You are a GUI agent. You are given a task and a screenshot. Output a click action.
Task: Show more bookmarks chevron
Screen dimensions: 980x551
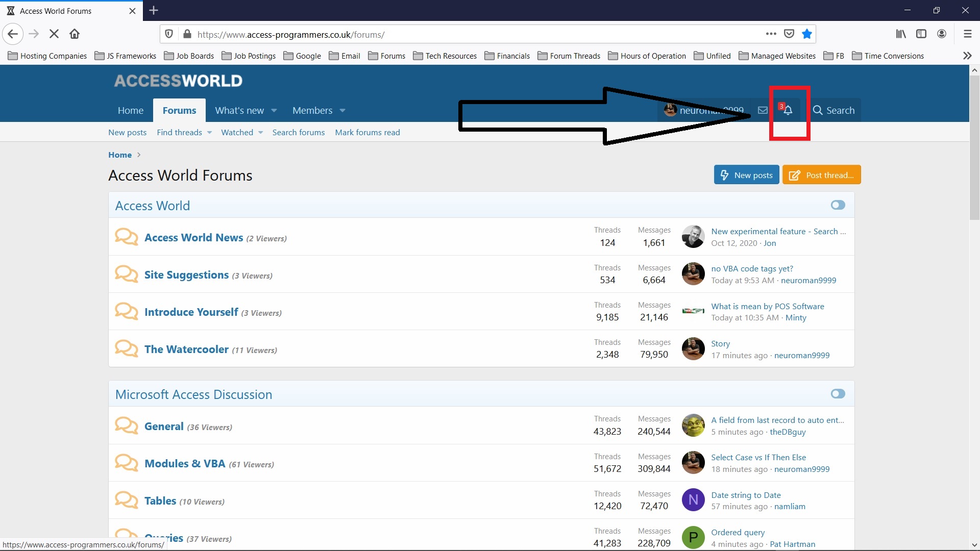point(967,56)
